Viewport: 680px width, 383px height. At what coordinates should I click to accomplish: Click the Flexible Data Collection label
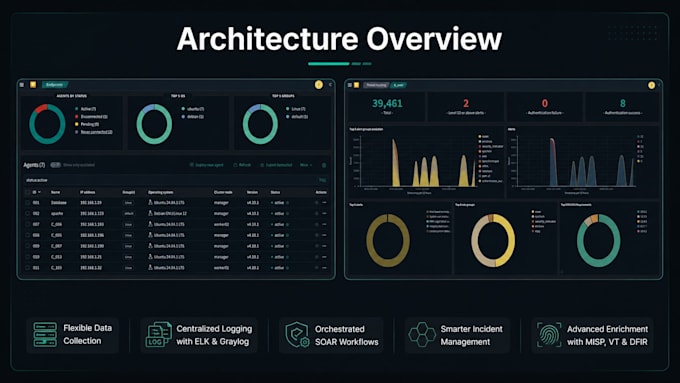[x=87, y=334]
